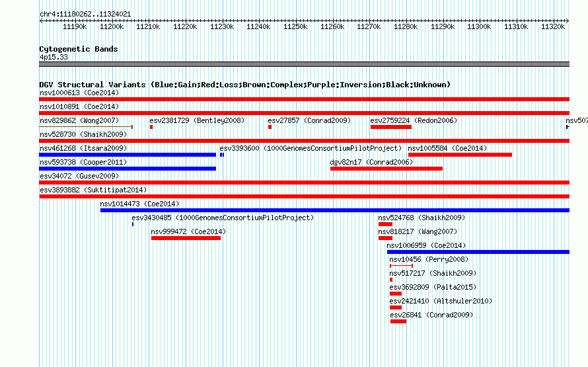Screen dimensions: 588x367
Task: Click the brown line under nsv829862
Action: 86,127
